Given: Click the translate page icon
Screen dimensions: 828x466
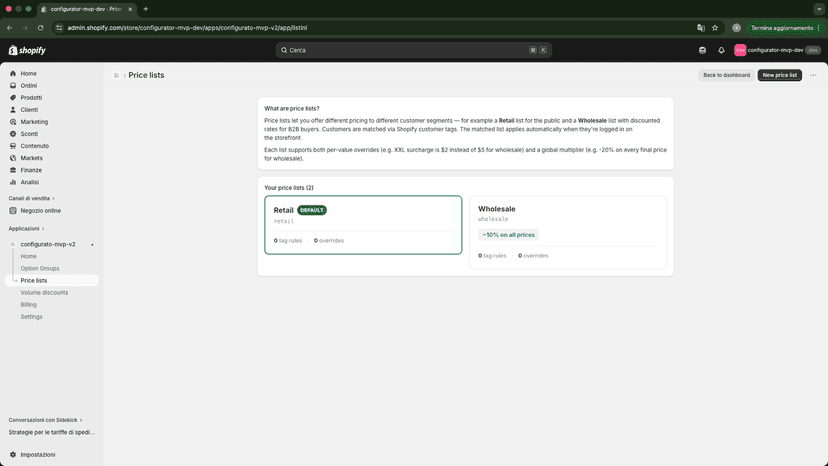Looking at the screenshot, I should (x=701, y=28).
